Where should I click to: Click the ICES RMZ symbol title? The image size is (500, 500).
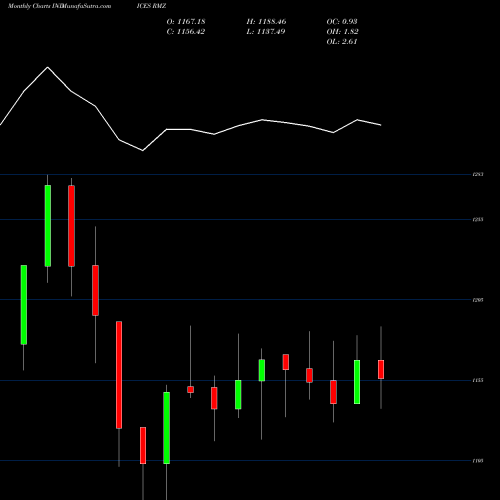click(151, 6)
